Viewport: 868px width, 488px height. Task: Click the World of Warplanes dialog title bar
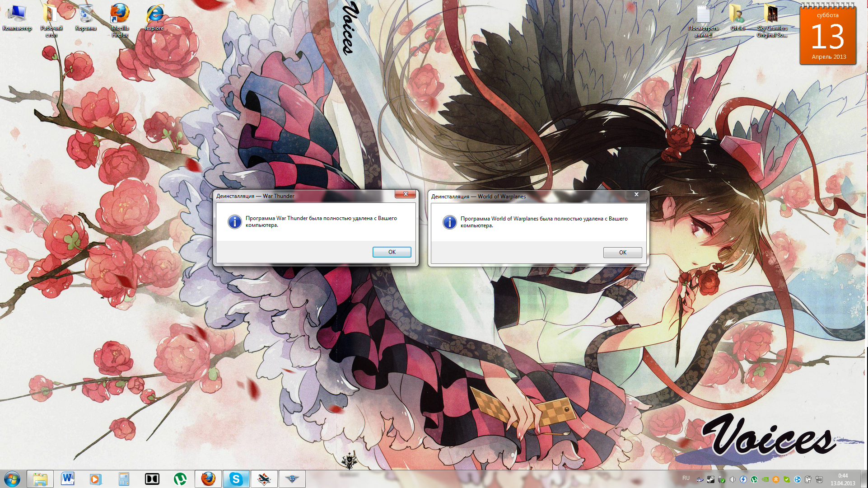tap(527, 196)
